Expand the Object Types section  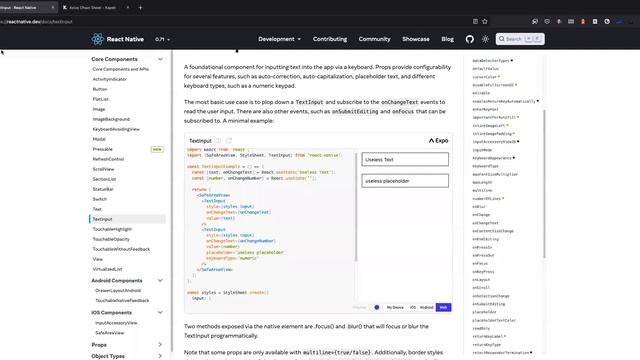coord(160,356)
